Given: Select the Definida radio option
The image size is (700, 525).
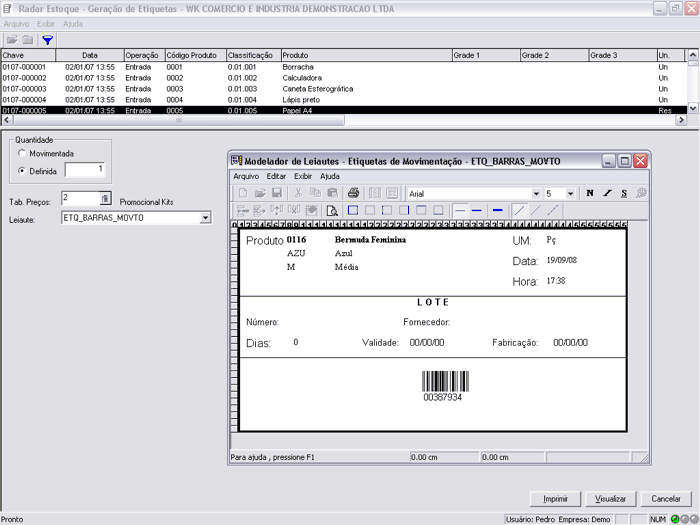Looking at the screenshot, I should point(23,171).
